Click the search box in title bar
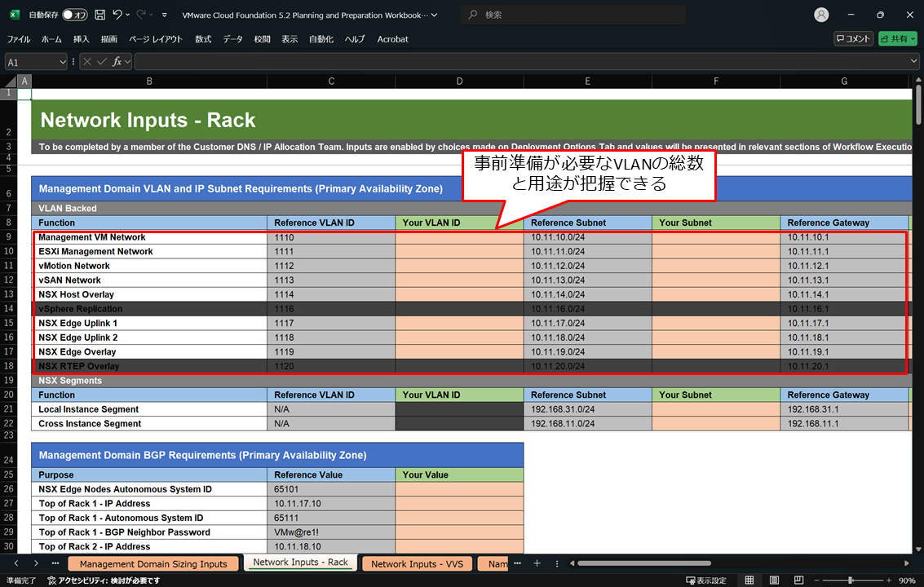Viewport: 924px width, 587px height. 573,15
